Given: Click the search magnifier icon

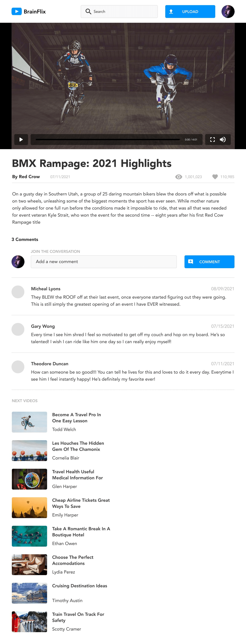Looking at the screenshot, I should [x=88, y=12].
